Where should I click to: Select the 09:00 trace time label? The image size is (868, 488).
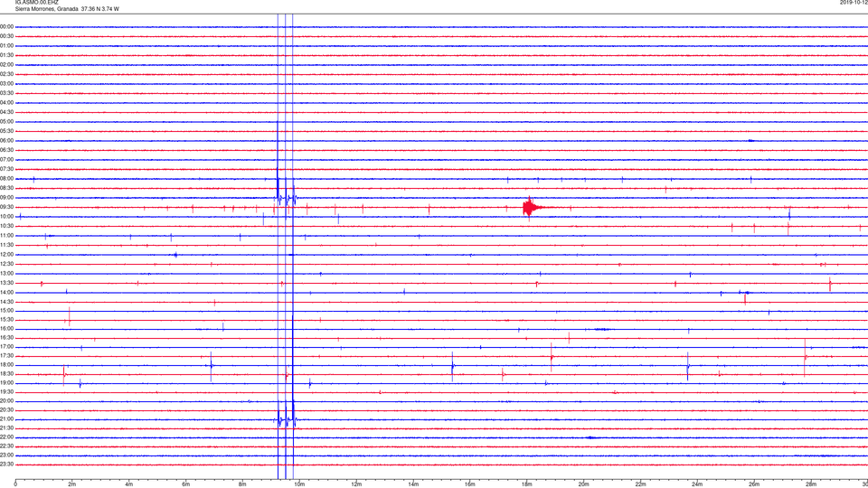click(6, 198)
